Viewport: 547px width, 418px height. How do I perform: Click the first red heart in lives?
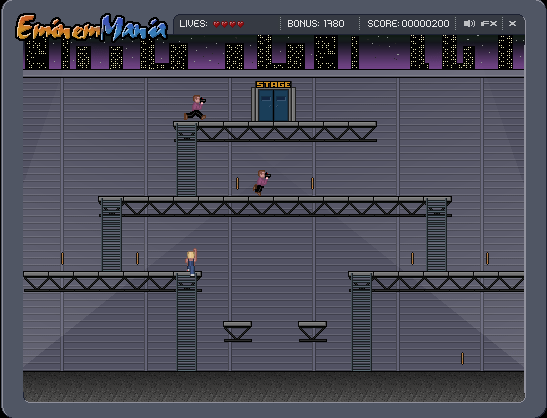click(216, 24)
